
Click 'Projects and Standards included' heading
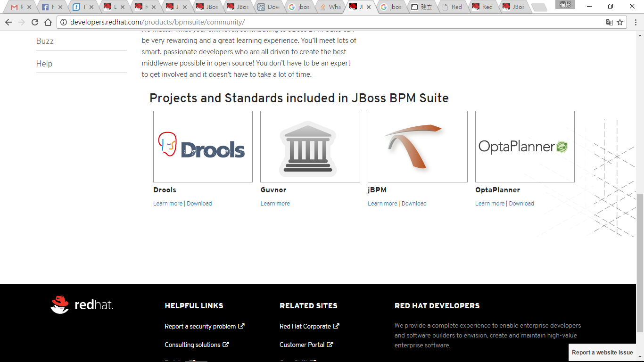click(x=299, y=98)
